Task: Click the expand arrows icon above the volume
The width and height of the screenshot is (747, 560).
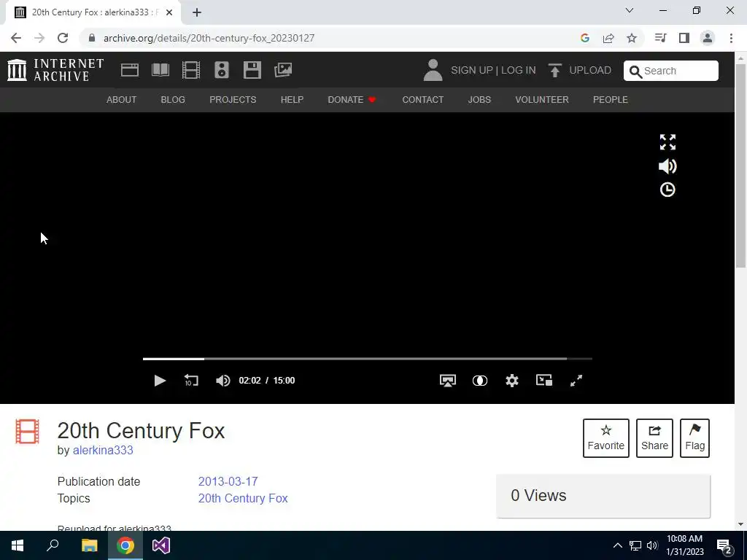Action: pyautogui.click(x=667, y=142)
